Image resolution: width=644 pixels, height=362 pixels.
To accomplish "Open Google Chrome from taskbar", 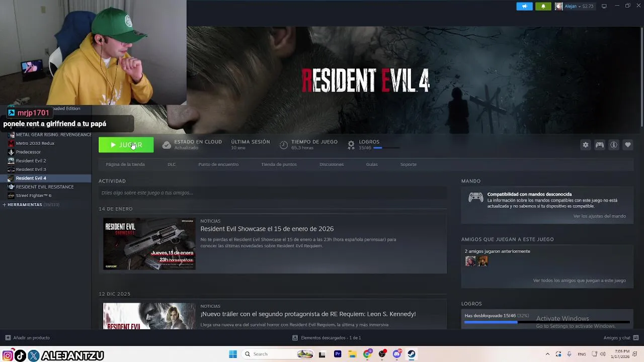I will point(367,354).
